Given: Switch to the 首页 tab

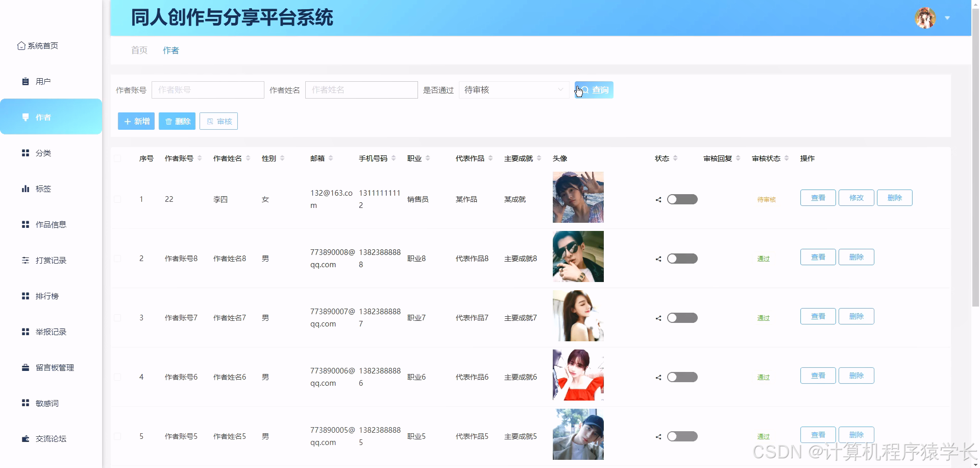Looking at the screenshot, I should (x=138, y=50).
